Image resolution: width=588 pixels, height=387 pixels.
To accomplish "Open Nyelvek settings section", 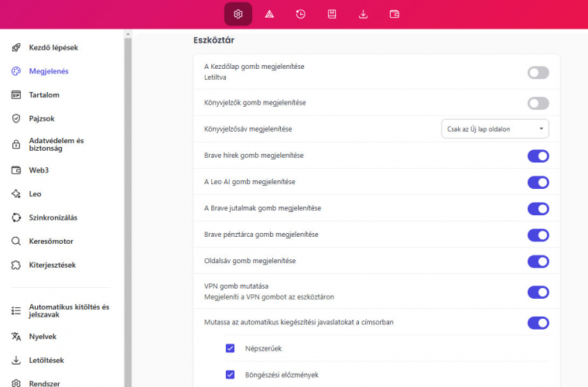I will click(x=43, y=337).
